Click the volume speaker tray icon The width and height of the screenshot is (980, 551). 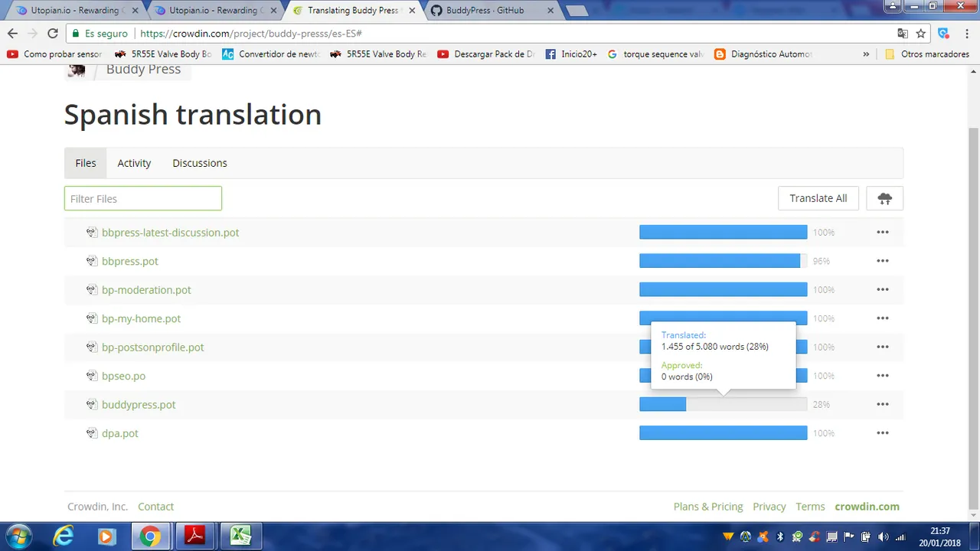884,536
